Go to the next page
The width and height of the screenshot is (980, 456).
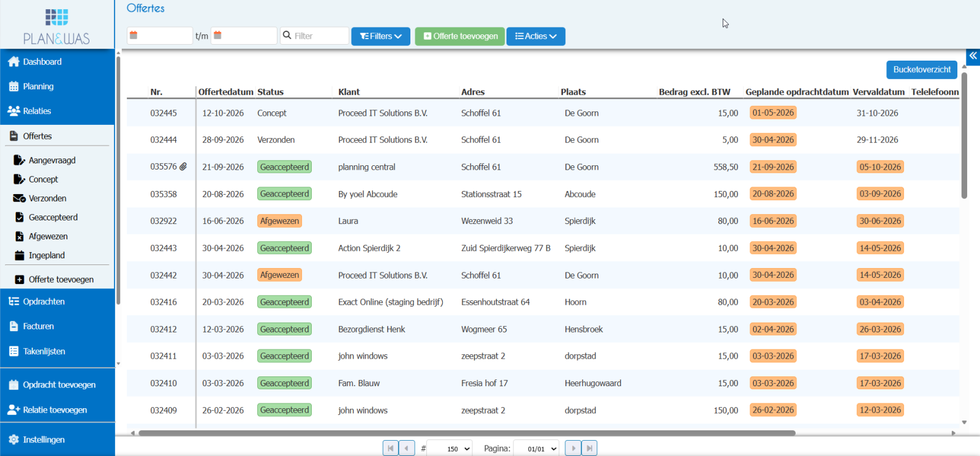pos(573,448)
